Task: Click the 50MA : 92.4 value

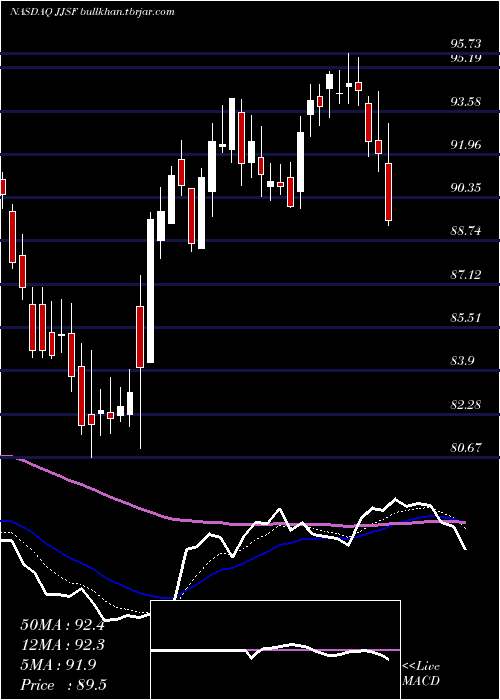Action: point(62,625)
